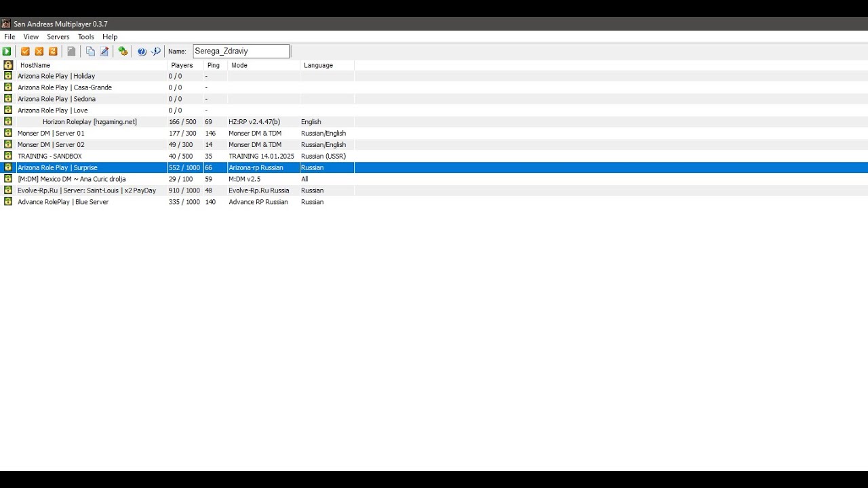This screenshot has width=868, height=488.
Task: Open the Tools menu
Action: coord(86,37)
